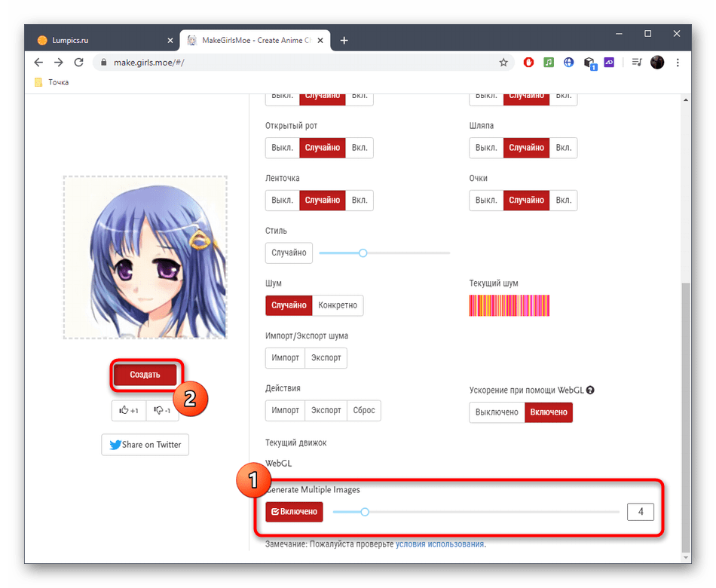Open the условия использования link
This screenshot has height=588, width=716.
pos(440,544)
